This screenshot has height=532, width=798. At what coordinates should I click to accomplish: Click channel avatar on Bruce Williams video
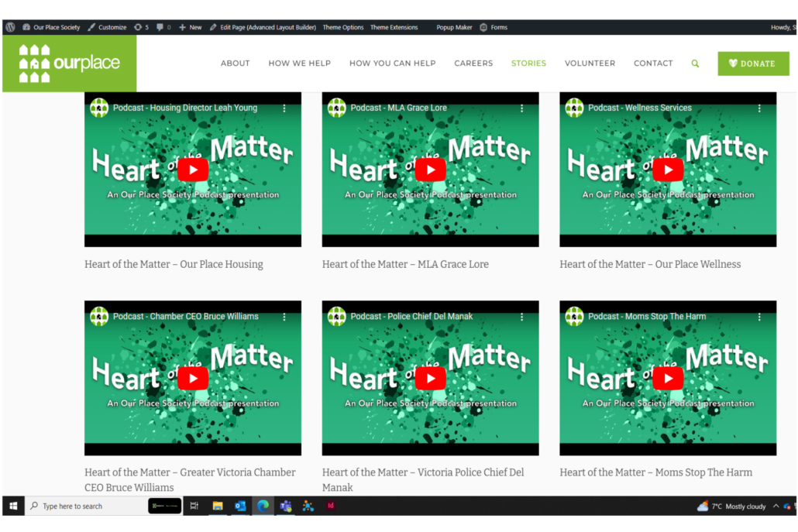(x=99, y=317)
